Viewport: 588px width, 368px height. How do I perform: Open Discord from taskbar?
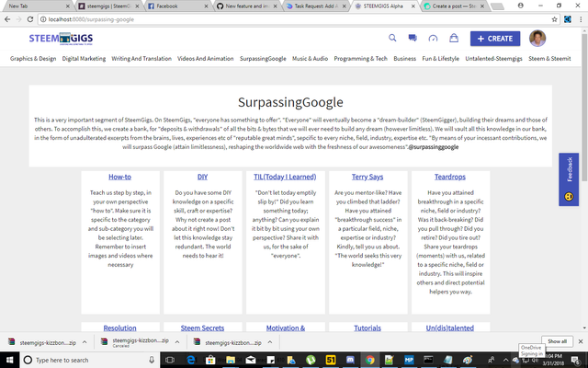coord(350,360)
